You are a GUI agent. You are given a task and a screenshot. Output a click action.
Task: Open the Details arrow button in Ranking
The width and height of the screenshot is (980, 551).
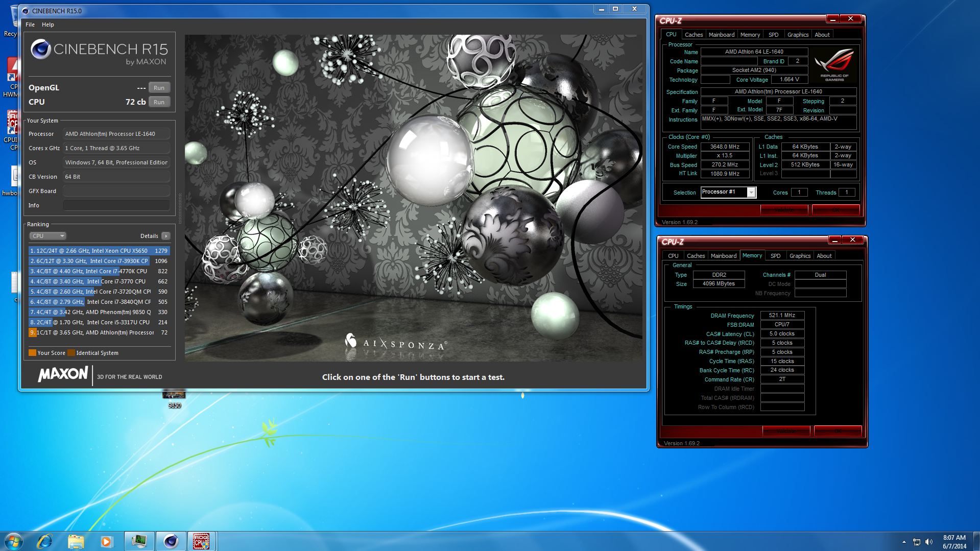click(x=165, y=236)
